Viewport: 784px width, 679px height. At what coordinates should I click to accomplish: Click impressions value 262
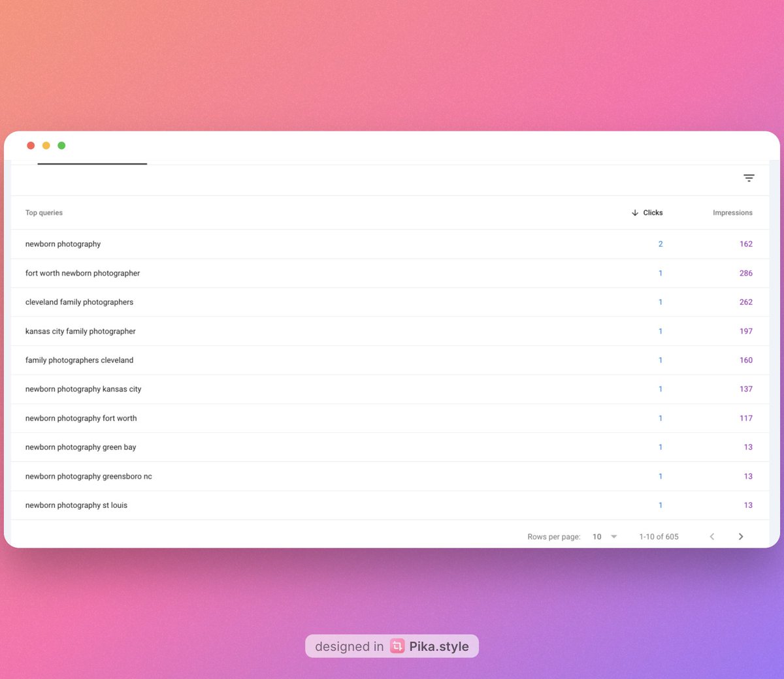(746, 302)
